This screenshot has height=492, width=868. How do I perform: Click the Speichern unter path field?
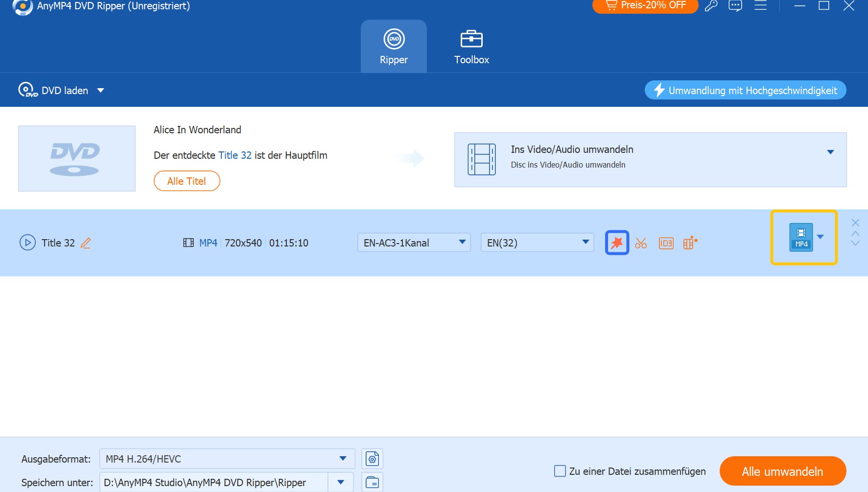(x=213, y=482)
